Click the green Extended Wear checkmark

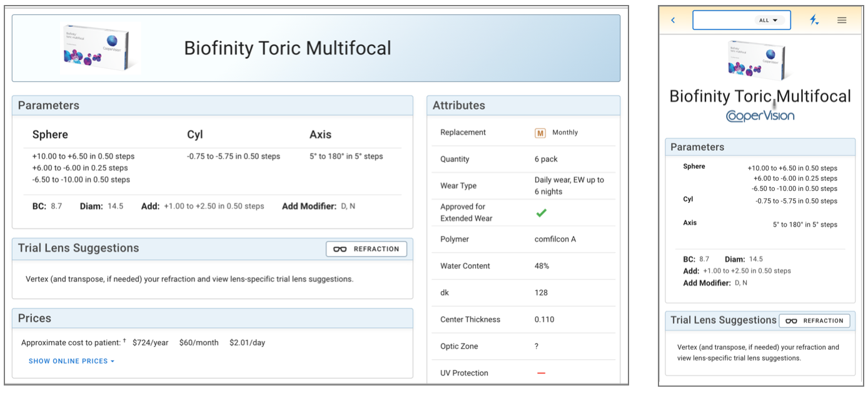pyautogui.click(x=541, y=213)
